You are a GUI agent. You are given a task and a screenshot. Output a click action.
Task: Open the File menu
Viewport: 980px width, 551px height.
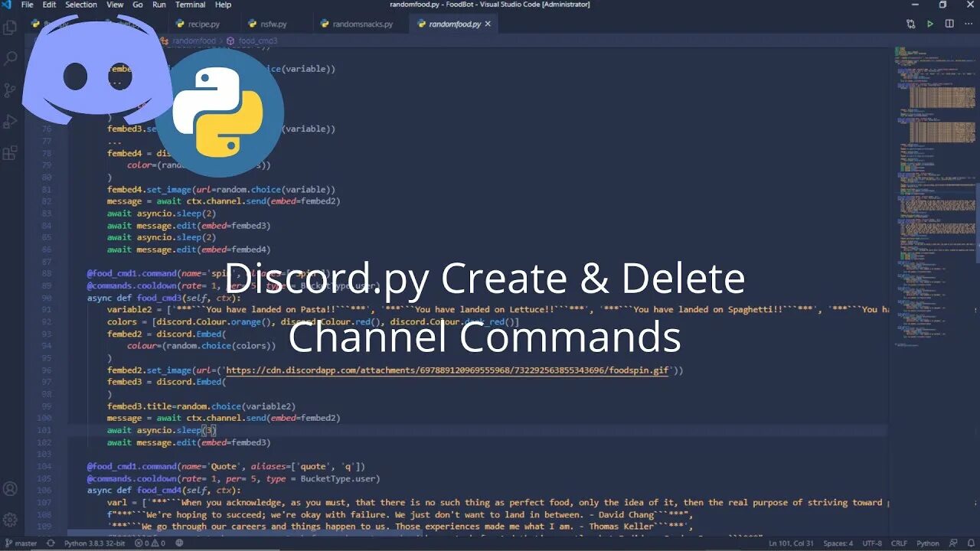(x=28, y=5)
